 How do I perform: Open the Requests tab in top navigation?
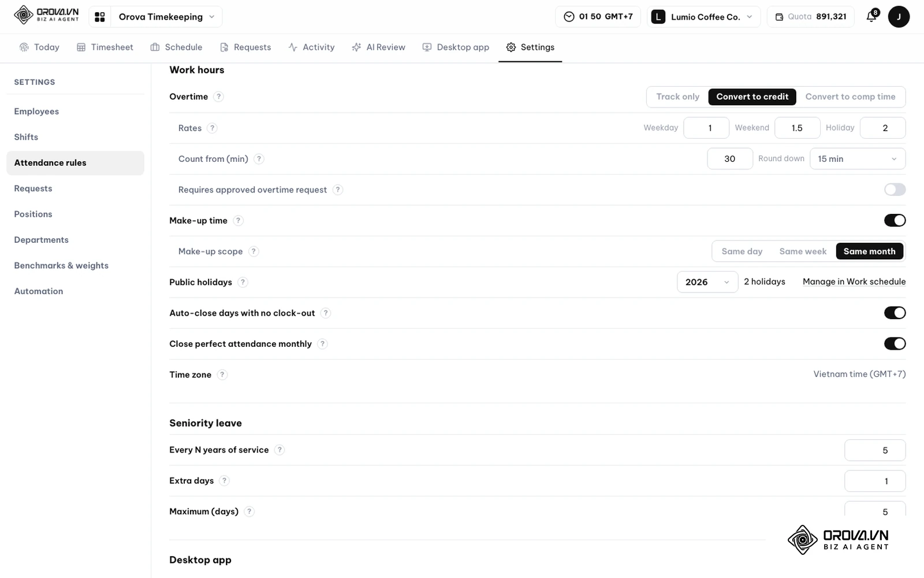(245, 47)
